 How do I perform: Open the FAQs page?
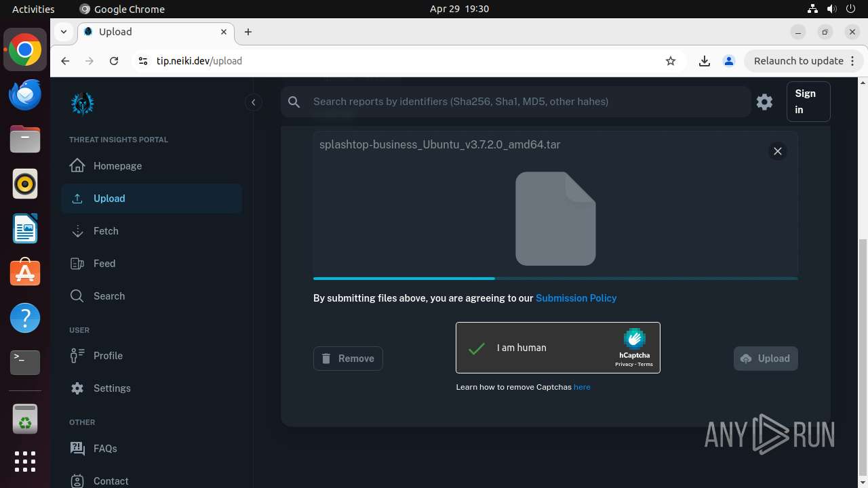(151, 449)
